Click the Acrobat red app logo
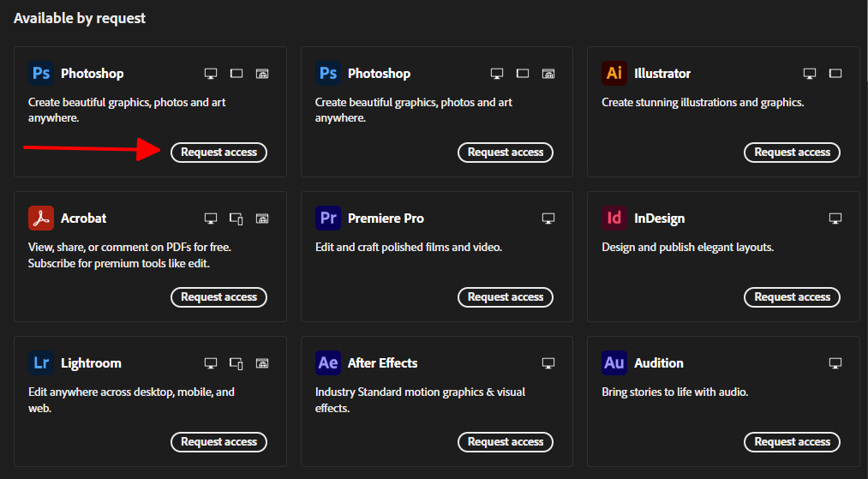Screen dimensions: 868x479 pyautogui.click(x=41, y=219)
